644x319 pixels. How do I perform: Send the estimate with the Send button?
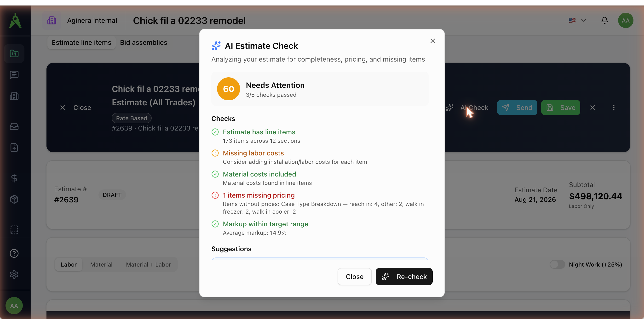point(517,108)
